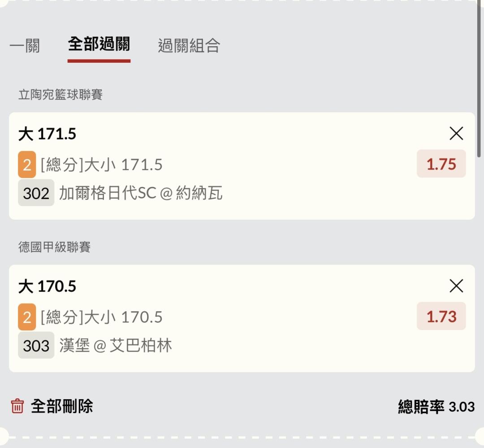The width and height of the screenshot is (484, 448).
Task: Remove the 大 171.5 bet selection
Action: coord(456,134)
